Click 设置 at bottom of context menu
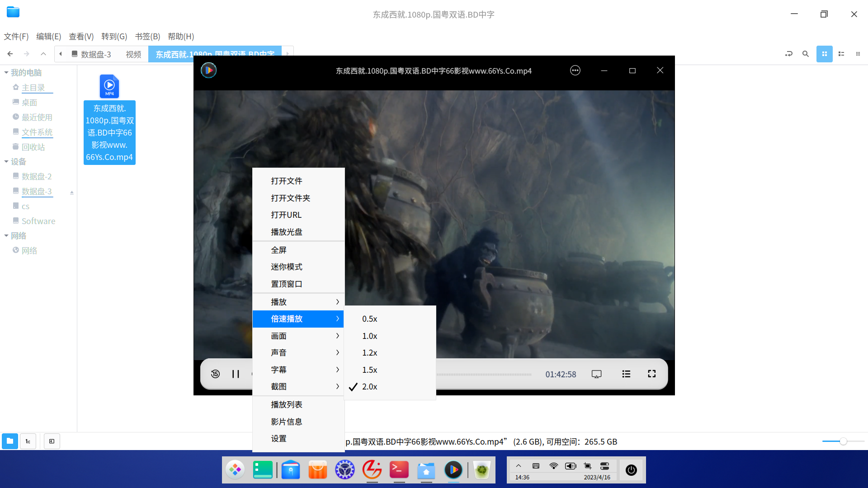 coord(278,439)
